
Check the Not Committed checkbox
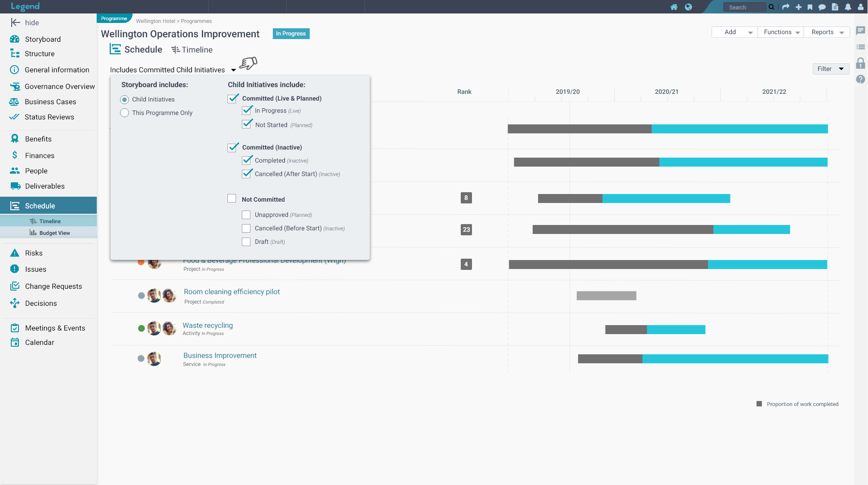click(x=232, y=198)
